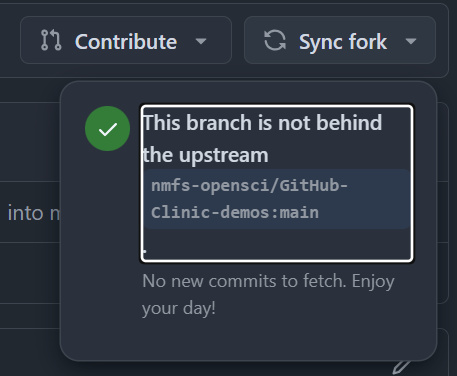This screenshot has width=457, height=376.
Task: Click the circular arrows Sync fork icon
Action: pos(275,40)
